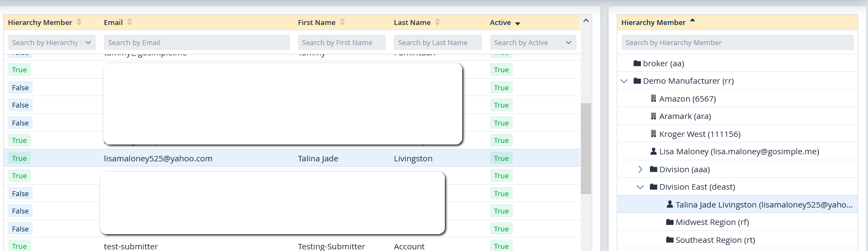Collapse the Demo Manufacturer (rr) node

click(624, 81)
